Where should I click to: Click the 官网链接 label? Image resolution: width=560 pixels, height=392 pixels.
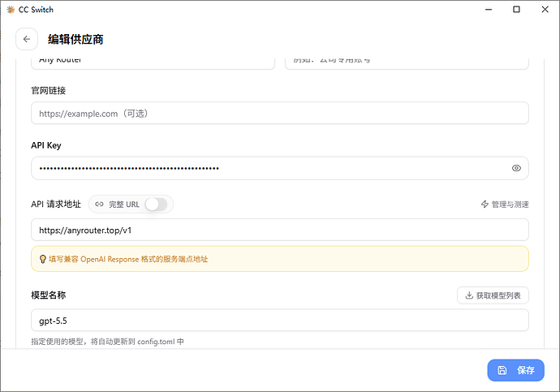49,91
